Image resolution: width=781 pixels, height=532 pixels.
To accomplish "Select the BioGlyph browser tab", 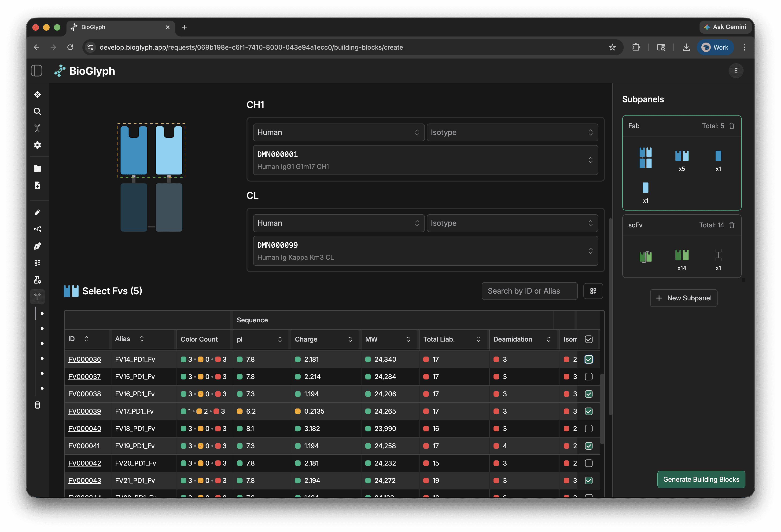I will 120,27.
